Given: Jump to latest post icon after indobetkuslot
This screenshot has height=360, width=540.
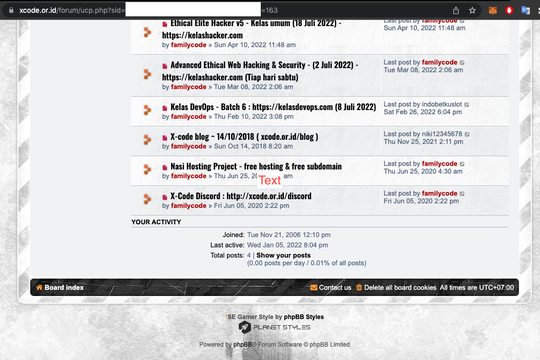Looking at the screenshot, I should (x=467, y=105).
